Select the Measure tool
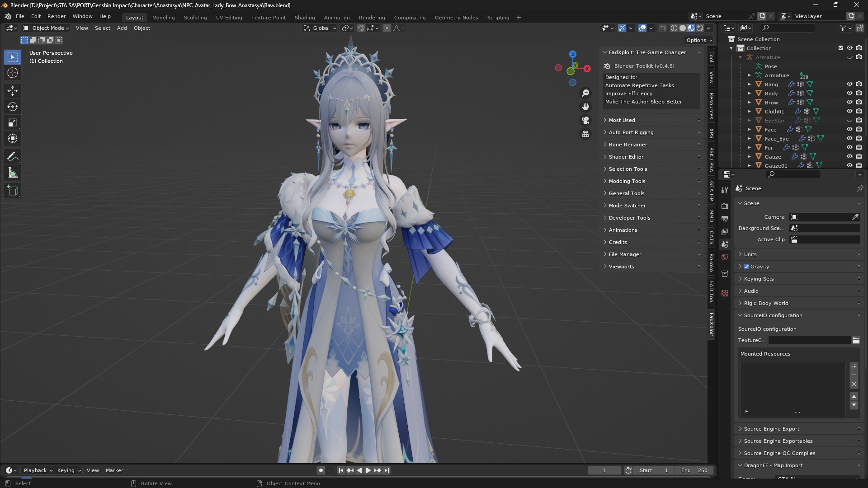The width and height of the screenshot is (868, 488). tap(13, 173)
